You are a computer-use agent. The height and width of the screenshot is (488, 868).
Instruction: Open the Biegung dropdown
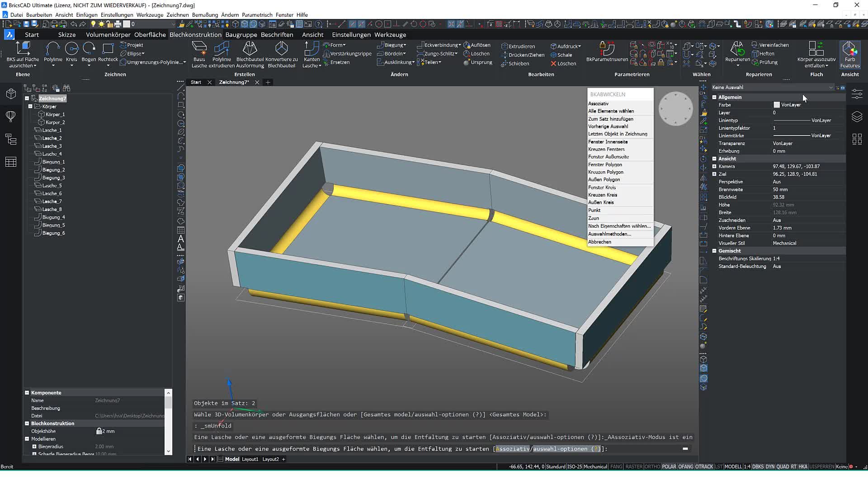392,45
